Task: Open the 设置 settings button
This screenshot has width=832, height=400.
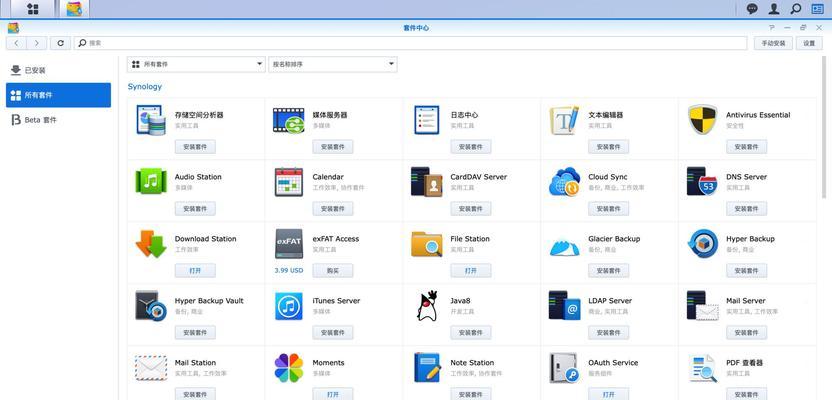Action: (x=809, y=44)
